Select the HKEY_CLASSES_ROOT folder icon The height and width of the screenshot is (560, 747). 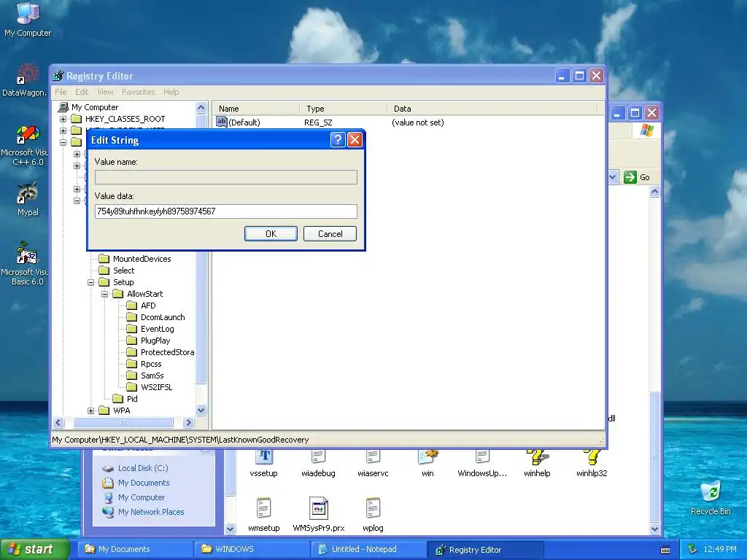pos(76,119)
